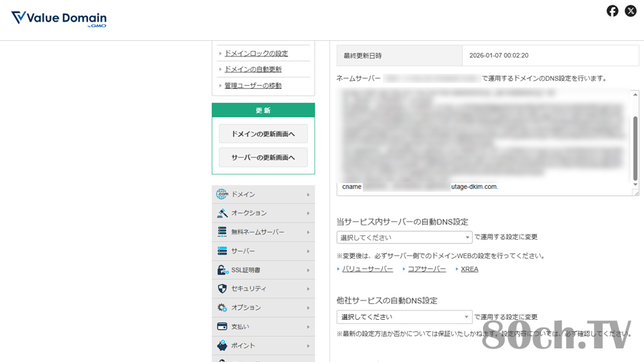Viewport: 644px width, 362px height.
Task: Open the SSL証明書 sidebar menu item
Action: 263,270
